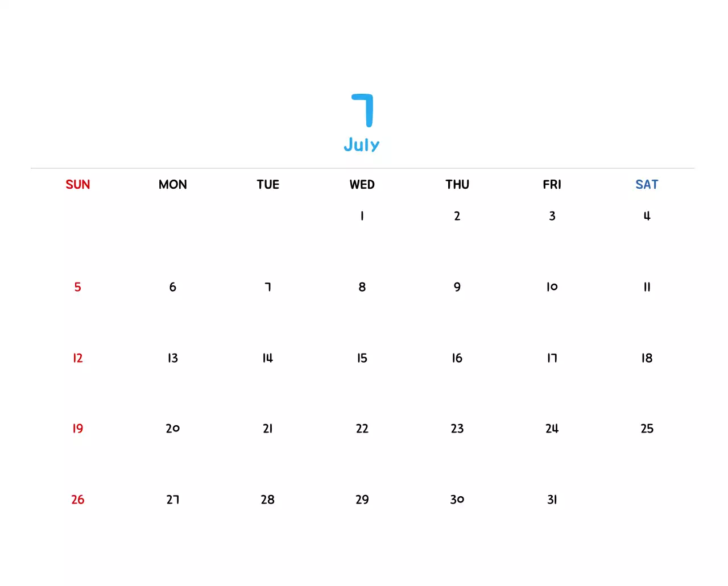
Task: Select Sunday, July 12
Action: 78,358
